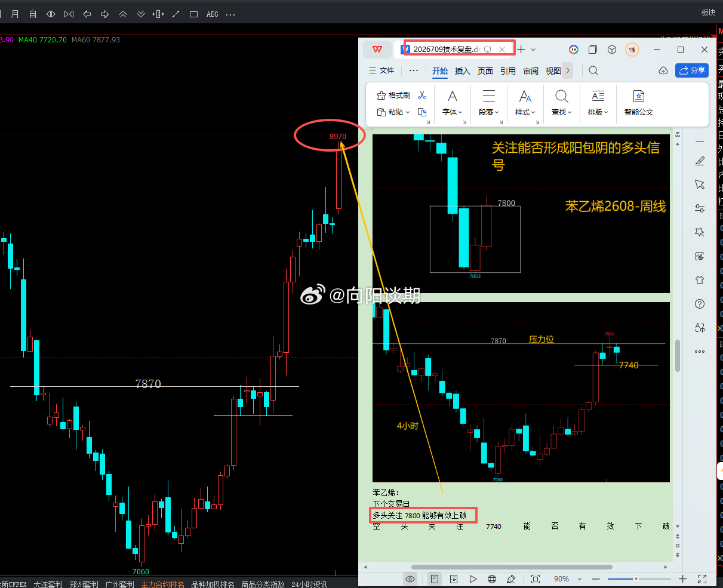Select monthly period icon in chart toolbar

[x=15, y=13]
